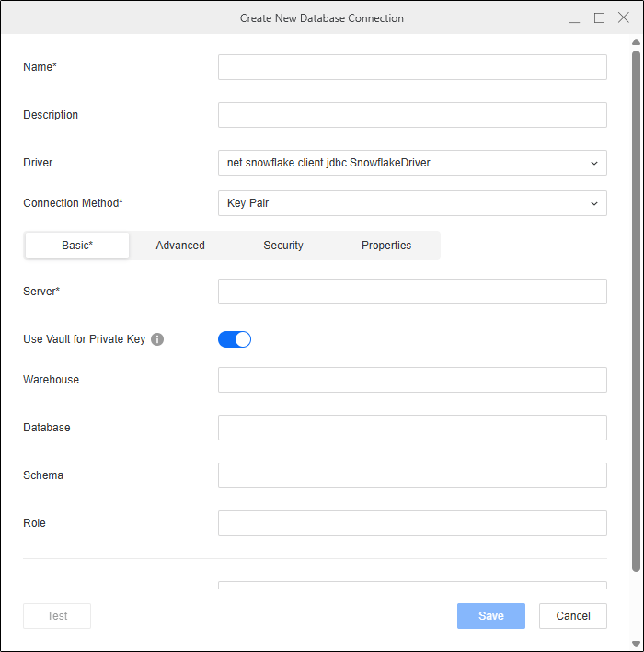Select the Properties tab
Viewport: 644px width, 652px height.
point(386,246)
